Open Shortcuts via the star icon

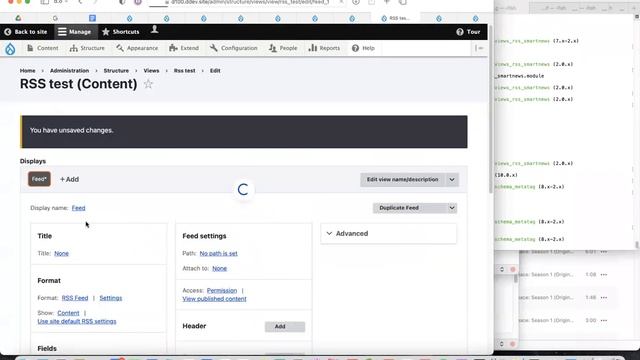point(106,32)
